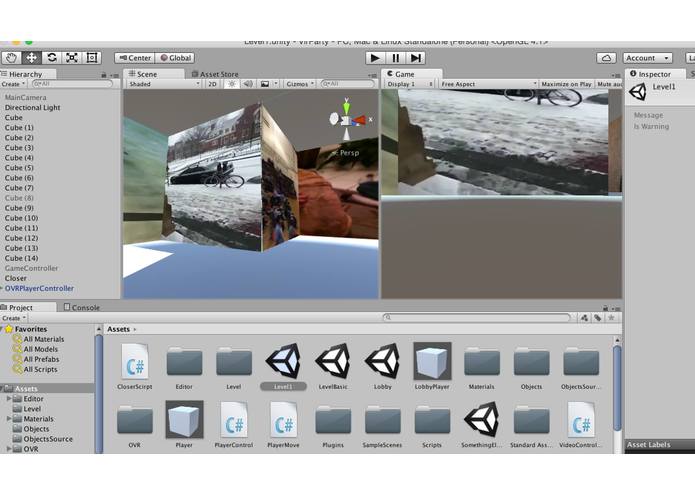Select Player prefab asset
695x494 pixels.
point(184,424)
